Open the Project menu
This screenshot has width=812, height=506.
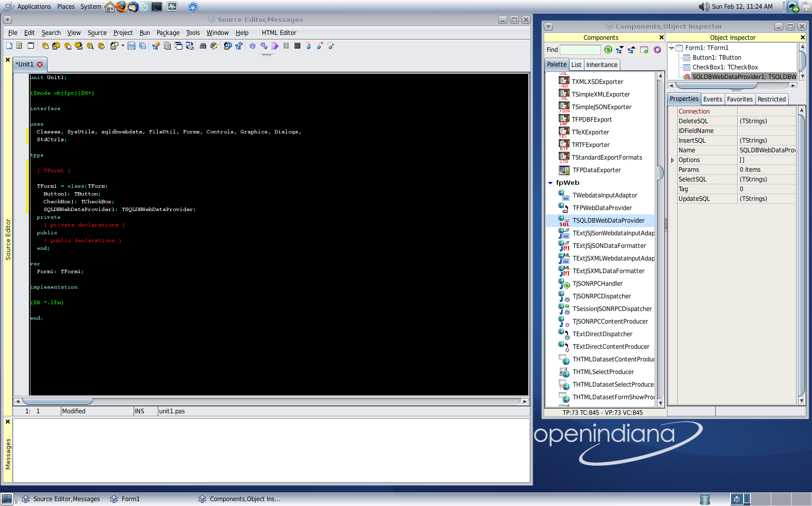(123, 33)
